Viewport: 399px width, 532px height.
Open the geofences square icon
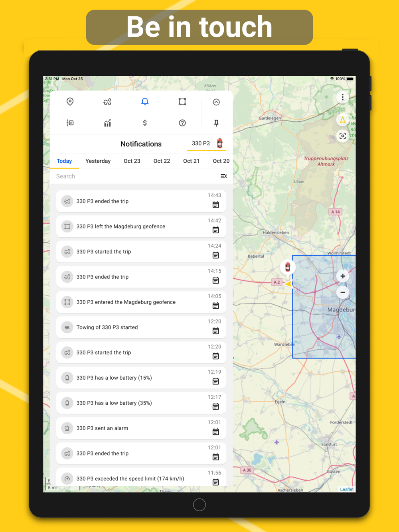[182, 102]
